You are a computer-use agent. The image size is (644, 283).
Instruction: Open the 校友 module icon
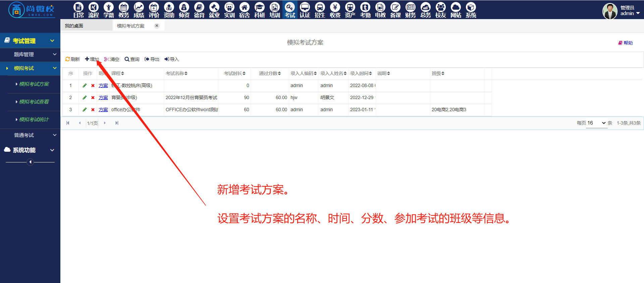pyautogui.click(x=441, y=10)
